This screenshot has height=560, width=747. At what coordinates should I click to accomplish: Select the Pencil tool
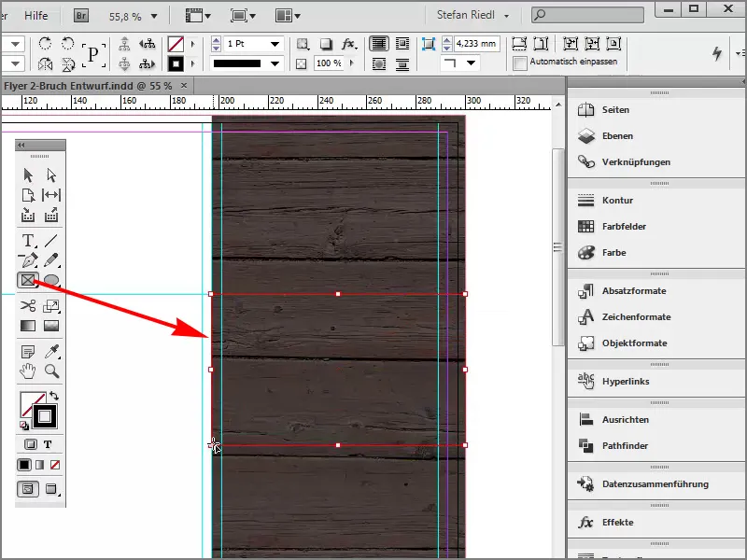point(51,260)
